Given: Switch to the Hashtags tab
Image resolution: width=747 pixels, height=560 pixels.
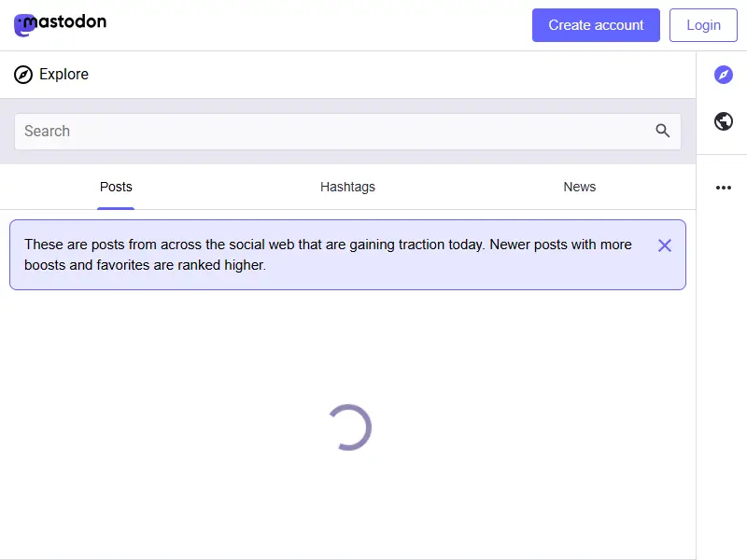Looking at the screenshot, I should 347,188.
